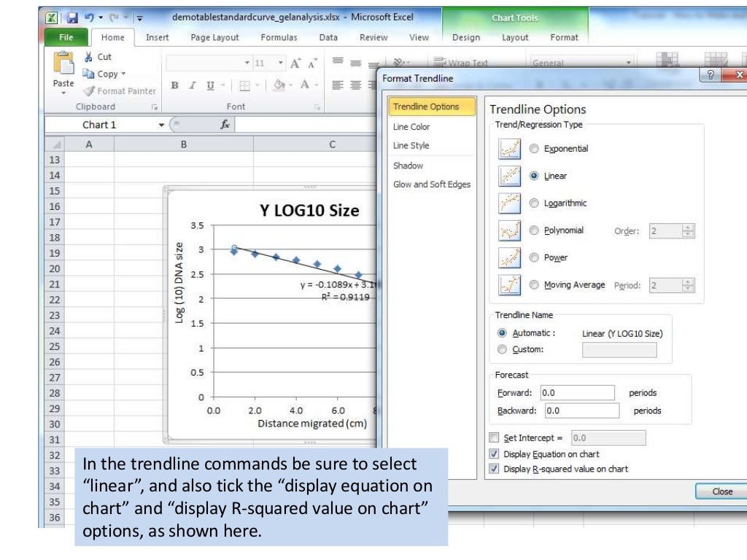Click the Backward forecast periods field
This screenshot has width=747, height=560.
[581, 411]
